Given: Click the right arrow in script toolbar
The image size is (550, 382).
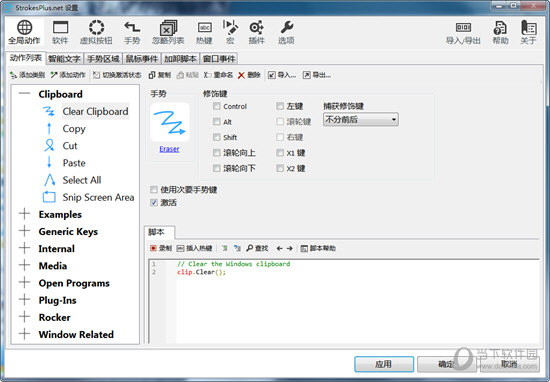Looking at the screenshot, I should (290, 248).
